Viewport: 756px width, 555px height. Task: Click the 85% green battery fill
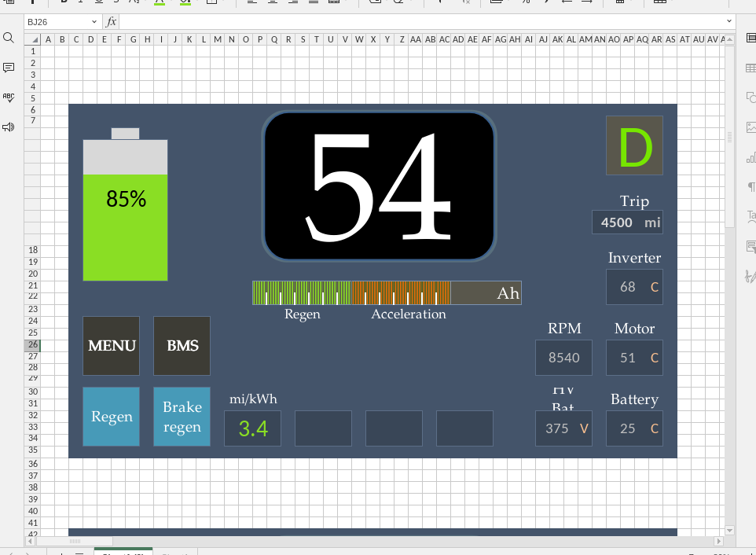(x=126, y=228)
